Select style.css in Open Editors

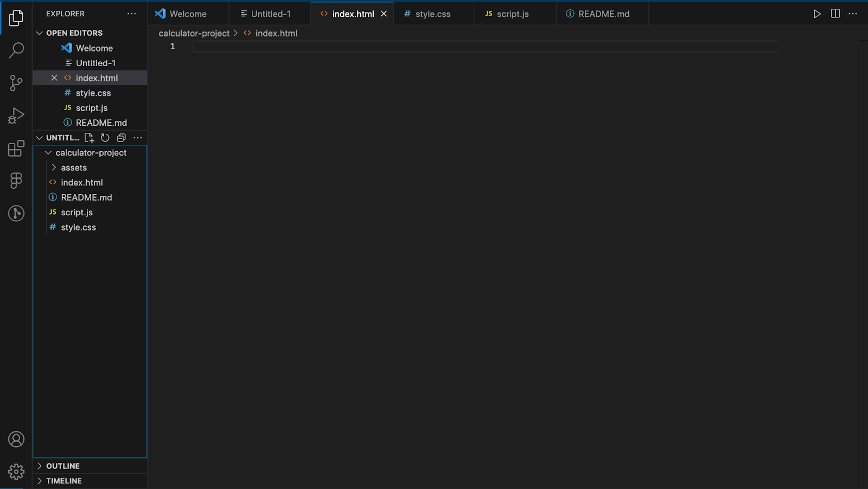coord(90,93)
